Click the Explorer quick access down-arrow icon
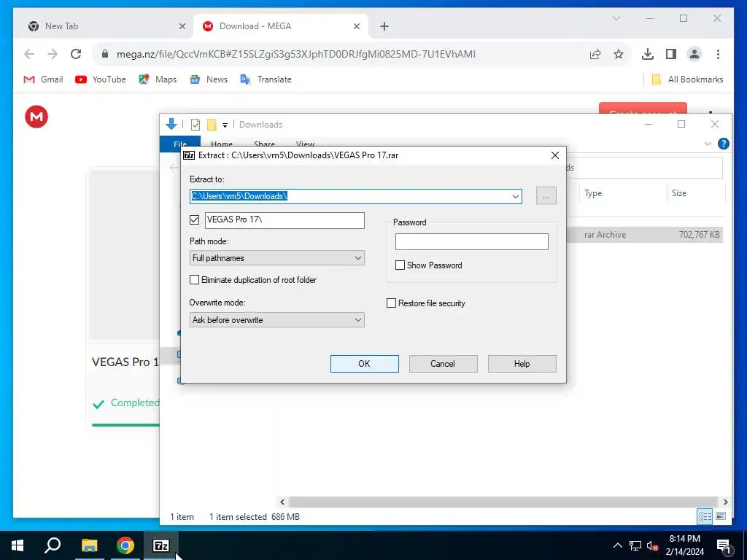The image size is (747, 560). click(171, 124)
